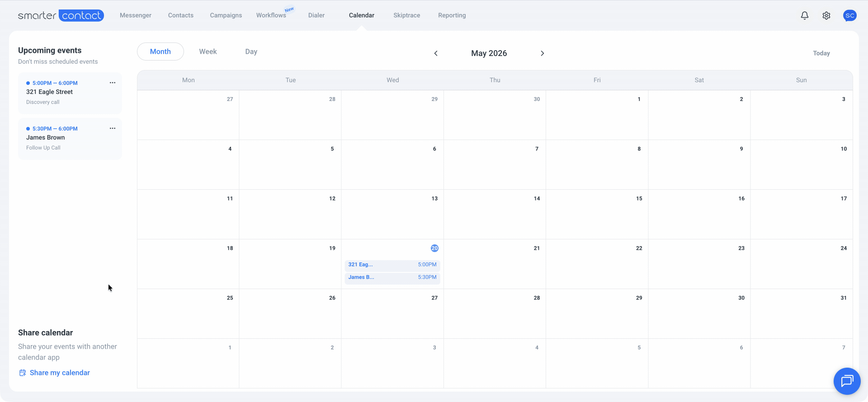The image size is (868, 402).
Task: Switch to Month view
Action: click(160, 51)
